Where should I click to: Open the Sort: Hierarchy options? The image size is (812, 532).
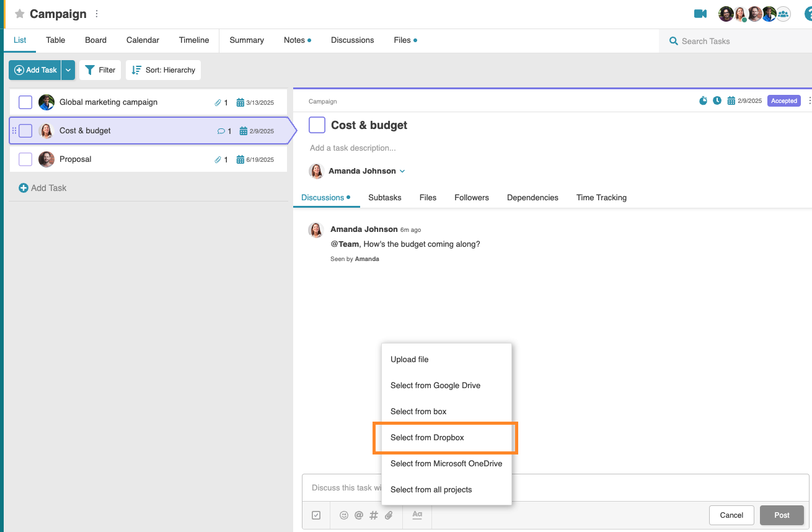click(x=163, y=70)
